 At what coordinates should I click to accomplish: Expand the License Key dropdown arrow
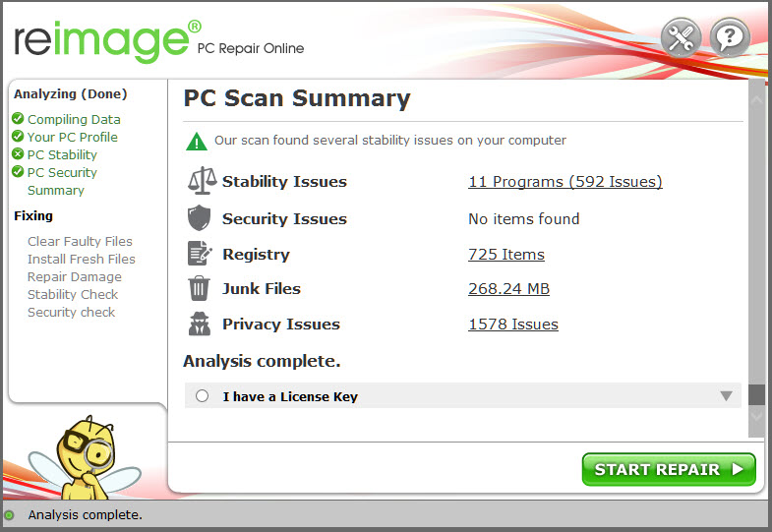(x=726, y=396)
